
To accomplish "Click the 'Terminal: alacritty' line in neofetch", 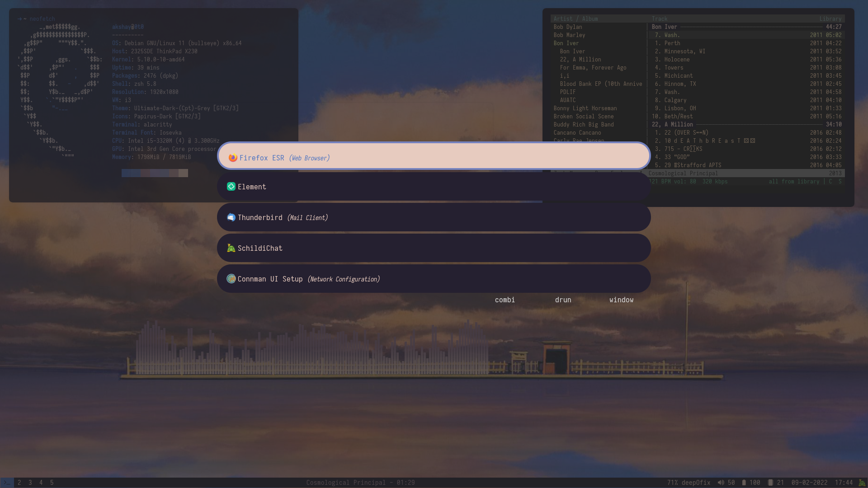I will [x=142, y=125].
